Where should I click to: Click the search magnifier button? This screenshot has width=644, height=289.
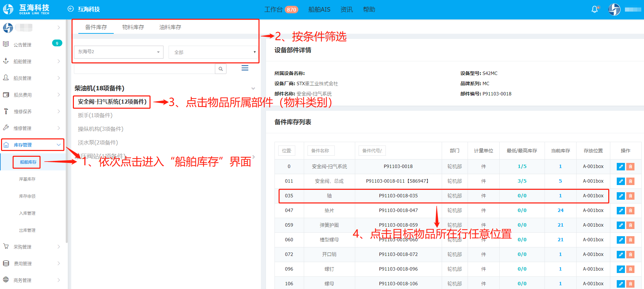click(221, 69)
